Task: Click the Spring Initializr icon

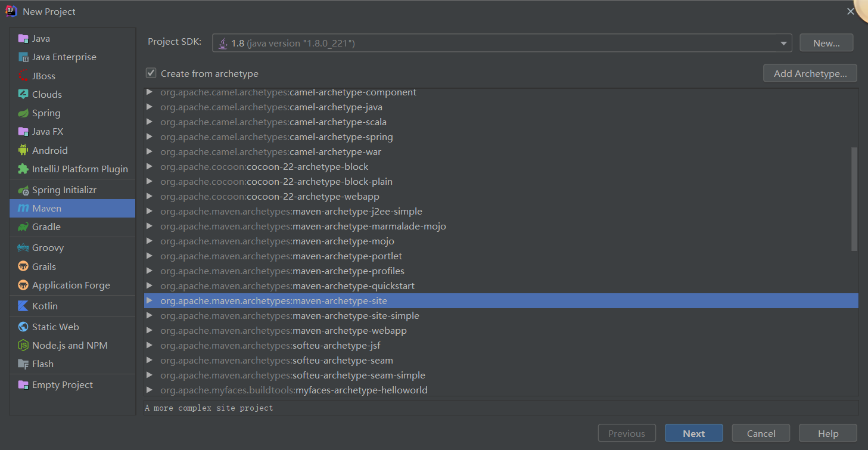Action: click(x=23, y=190)
